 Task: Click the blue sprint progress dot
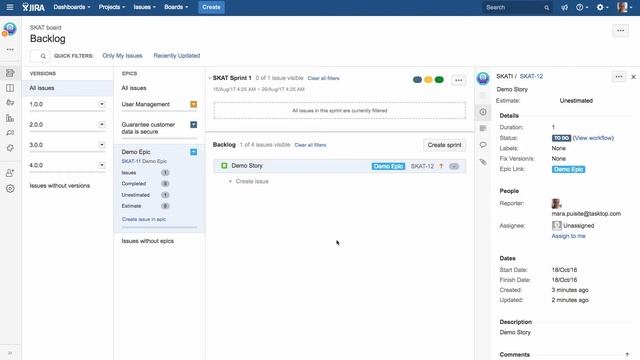[x=417, y=80]
